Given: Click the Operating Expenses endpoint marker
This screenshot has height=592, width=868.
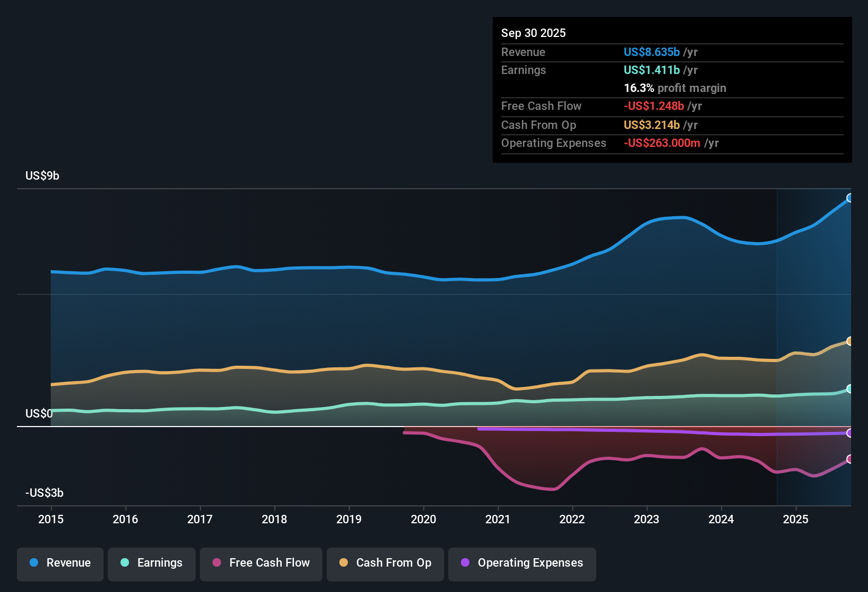Looking at the screenshot, I should tap(850, 433).
